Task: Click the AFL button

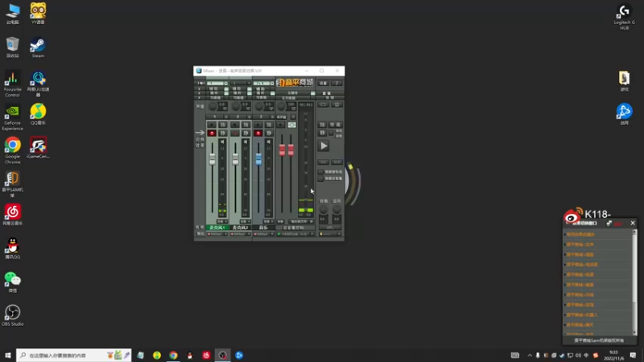Action: pos(330,228)
